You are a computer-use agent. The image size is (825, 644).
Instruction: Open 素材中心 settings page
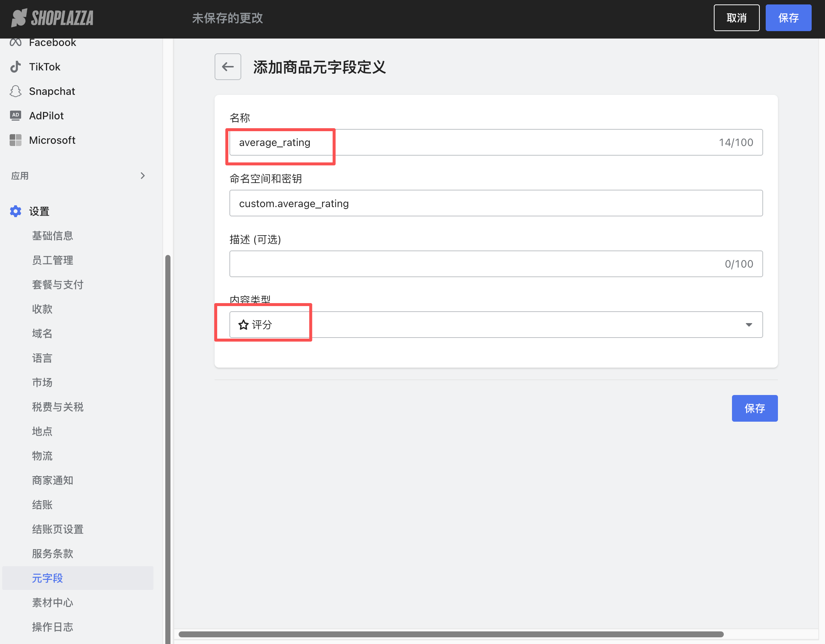[x=53, y=602]
